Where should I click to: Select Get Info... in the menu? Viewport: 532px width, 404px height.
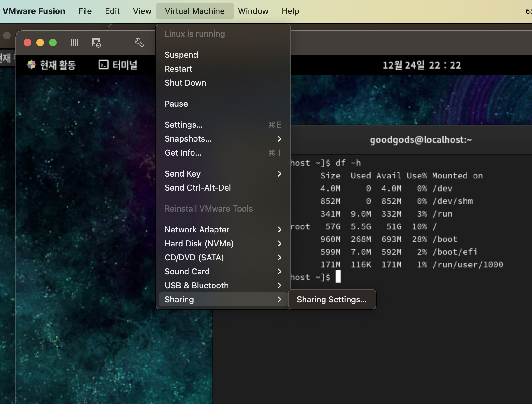223,153
